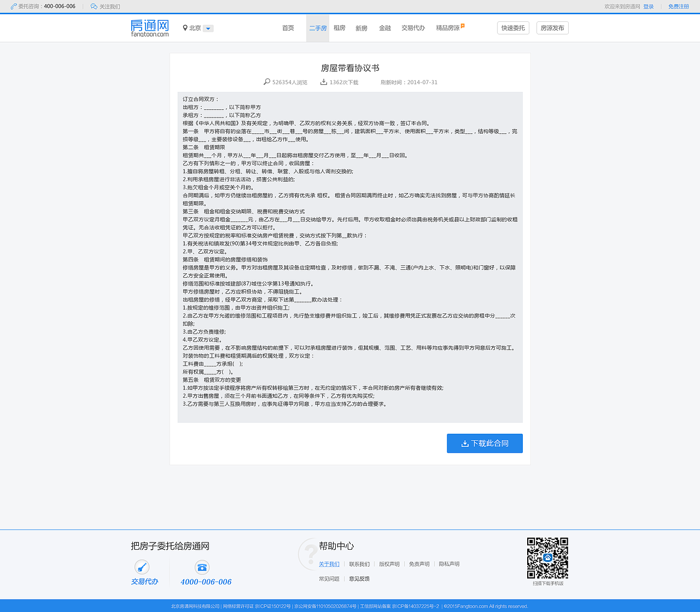This screenshot has height=612, width=700.
Task: Open the 金融 menu item
Action: click(385, 28)
